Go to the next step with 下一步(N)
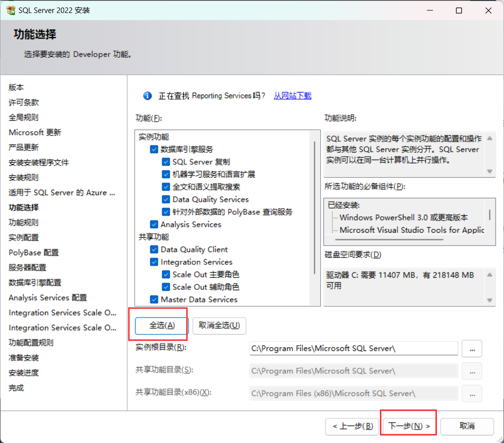Image resolution: width=504 pixels, height=443 pixels. pos(409,426)
